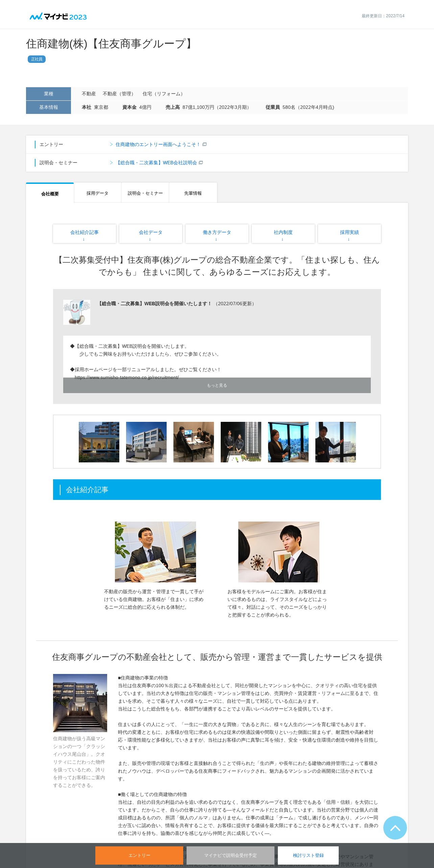The width and height of the screenshot is (434, 868).
Task: Jump to 会社データ section anchor
Action: [x=151, y=234]
